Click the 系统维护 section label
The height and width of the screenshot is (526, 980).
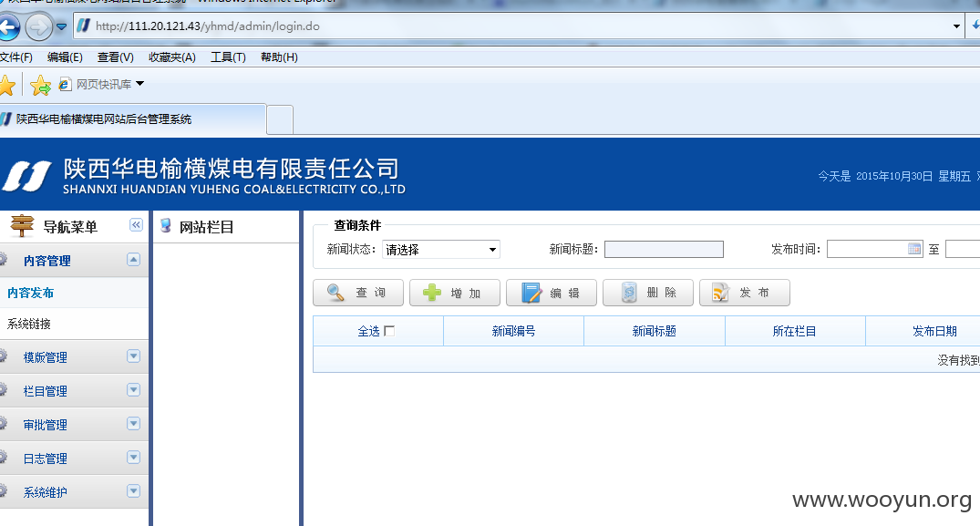point(45,492)
